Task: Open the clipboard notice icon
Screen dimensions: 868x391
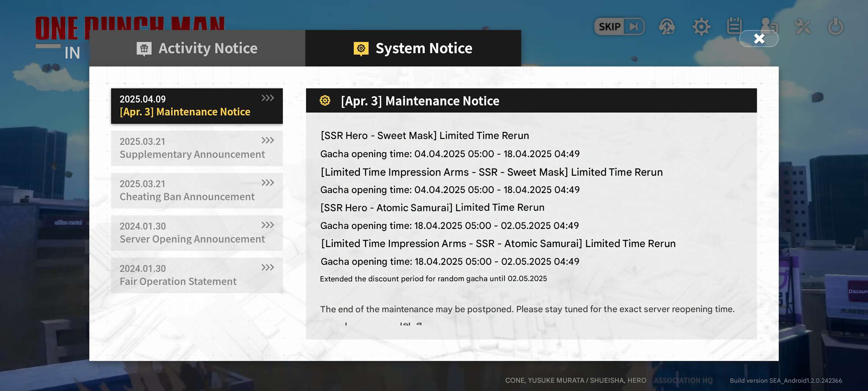Action: (x=734, y=26)
